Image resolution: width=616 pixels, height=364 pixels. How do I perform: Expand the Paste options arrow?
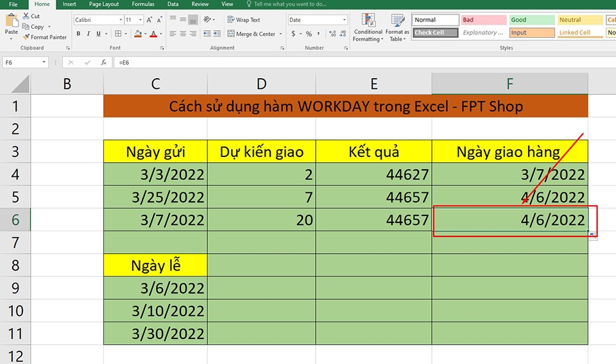[12, 38]
